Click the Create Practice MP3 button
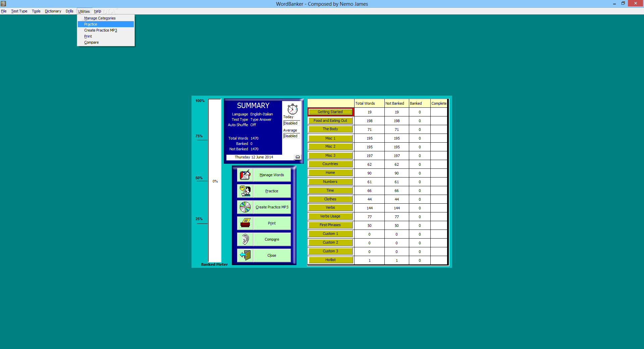The width and height of the screenshot is (644, 349). [x=272, y=207]
